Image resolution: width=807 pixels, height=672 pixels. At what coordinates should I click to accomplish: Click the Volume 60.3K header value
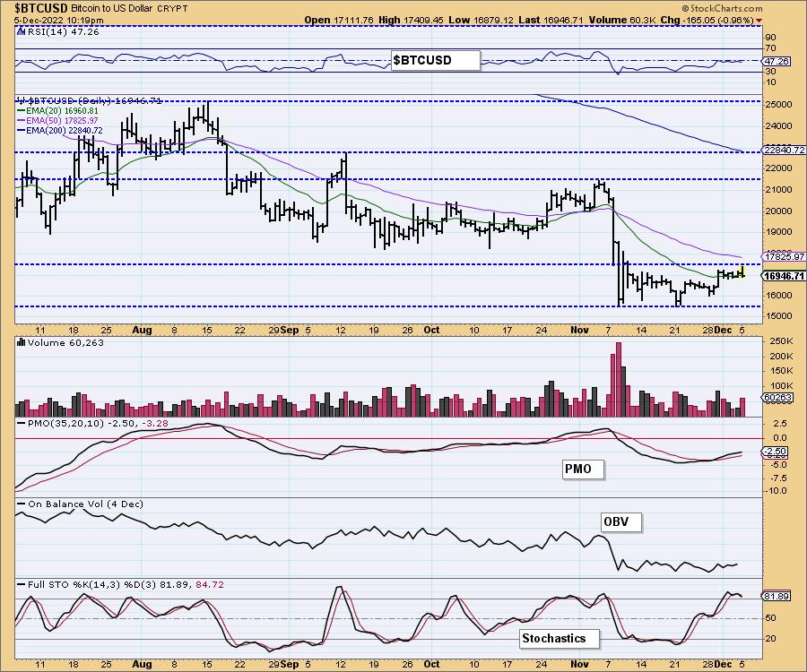(622, 20)
